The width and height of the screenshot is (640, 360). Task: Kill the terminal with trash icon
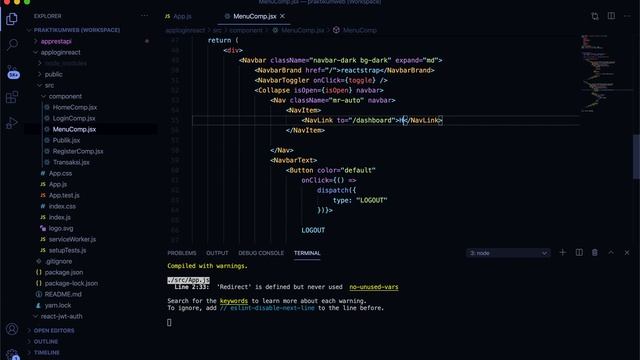click(595, 253)
